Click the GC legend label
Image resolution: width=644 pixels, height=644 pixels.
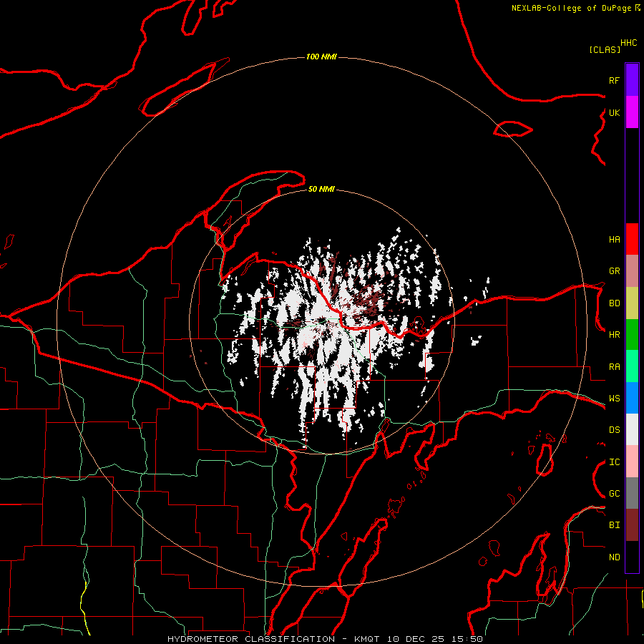[x=614, y=494]
